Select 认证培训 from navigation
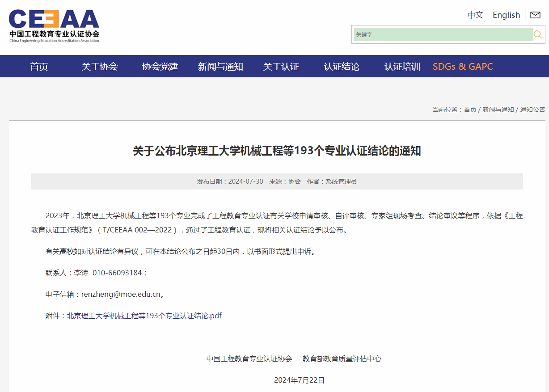The image size is (549, 392). click(402, 67)
